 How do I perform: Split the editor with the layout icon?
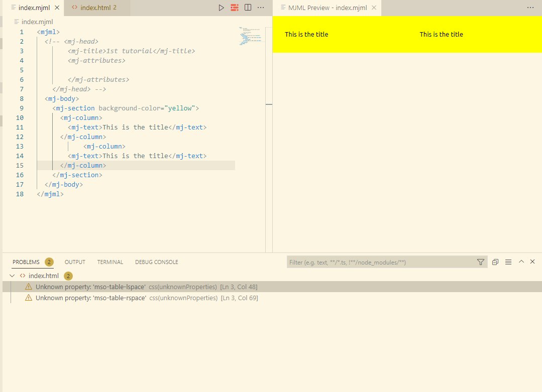tap(248, 8)
